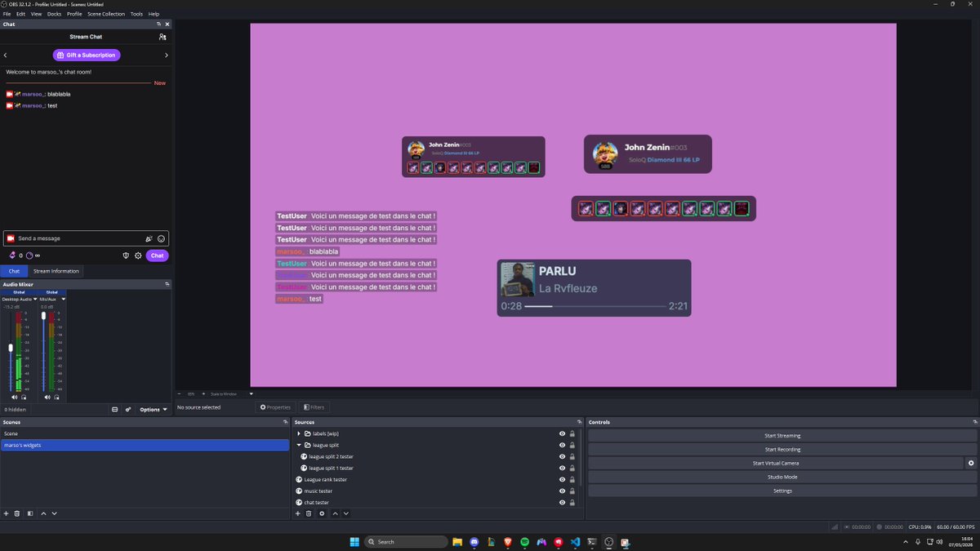Toggle monitoring headphones for Desktop Audio
Viewport: 980px width, 551px height.
tap(24, 397)
